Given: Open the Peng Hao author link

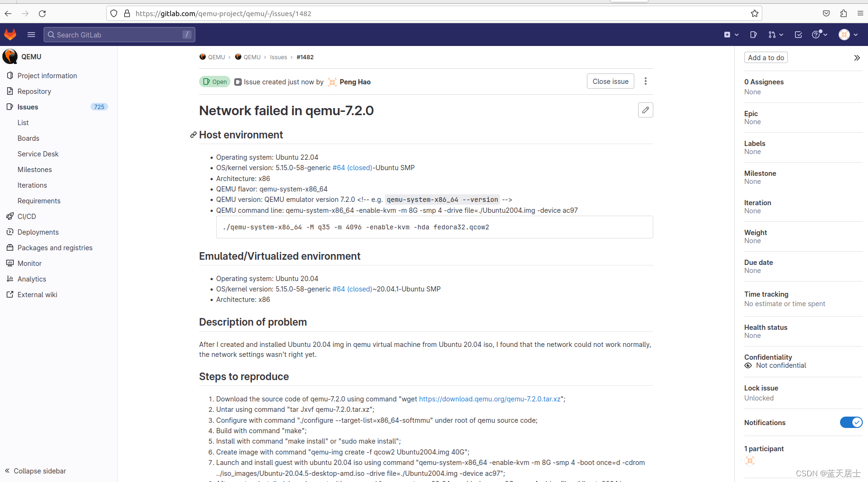Looking at the screenshot, I should pyautogui.click(x=355, y=82).
